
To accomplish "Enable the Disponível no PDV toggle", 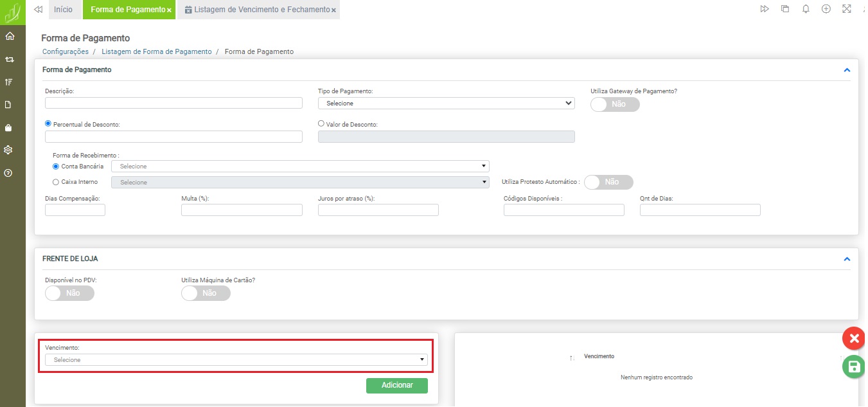I will click(x=69, y=293).
